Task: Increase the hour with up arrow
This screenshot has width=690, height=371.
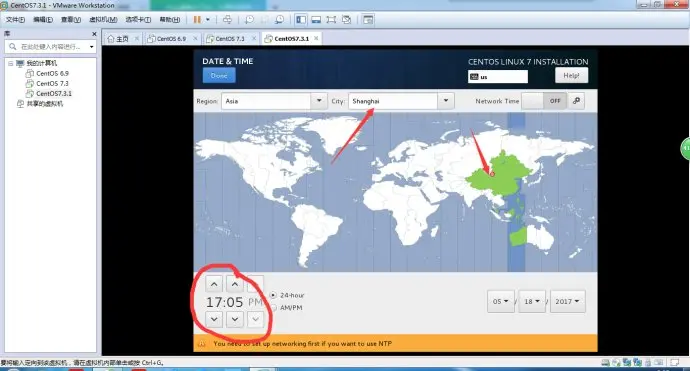Action: (x=214, y=284)
